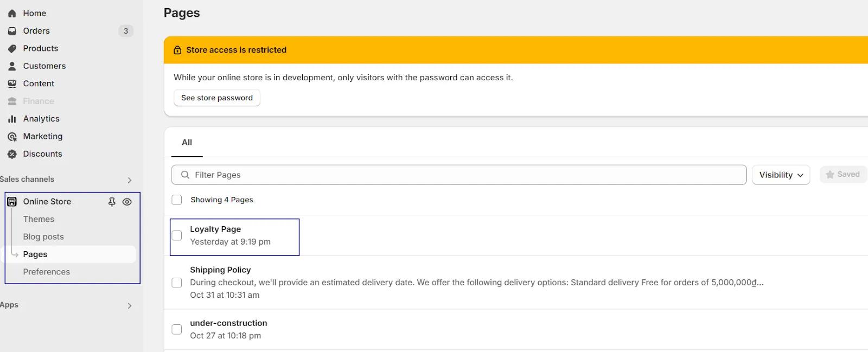Open Themes under Online Store
Viewport: 868px width, 352px height.
[39, 219]
